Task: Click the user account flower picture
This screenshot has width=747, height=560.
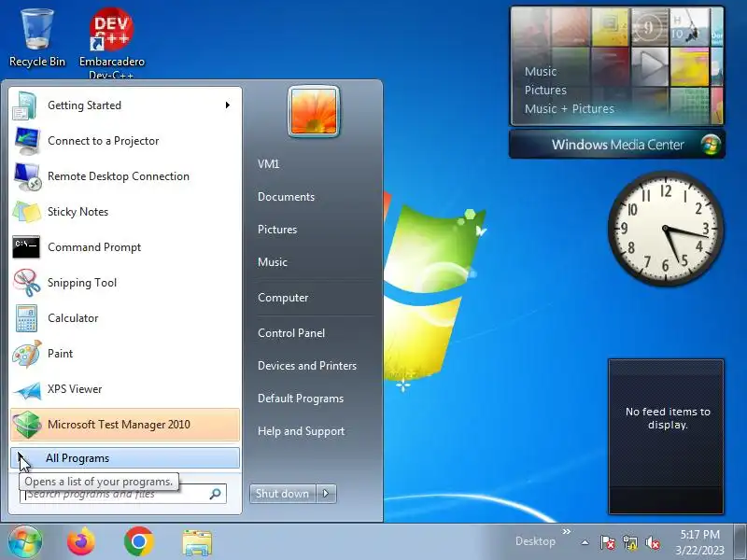Action: 314,111
